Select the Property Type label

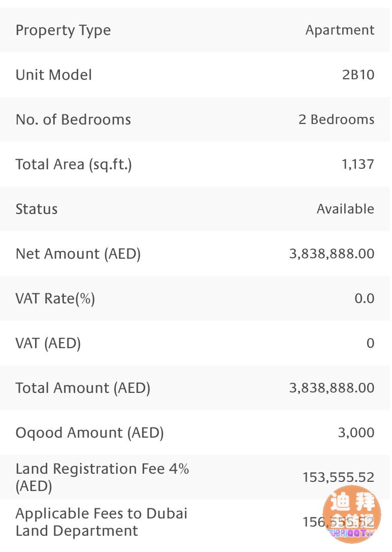point(63,30)
